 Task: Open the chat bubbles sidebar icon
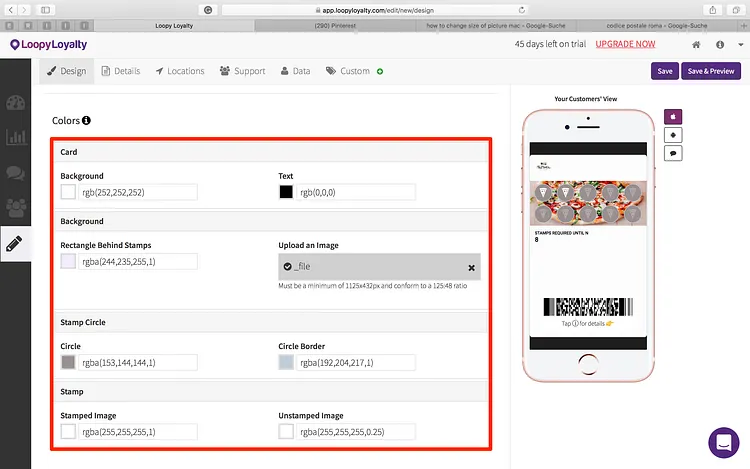(x=15, y=173)
